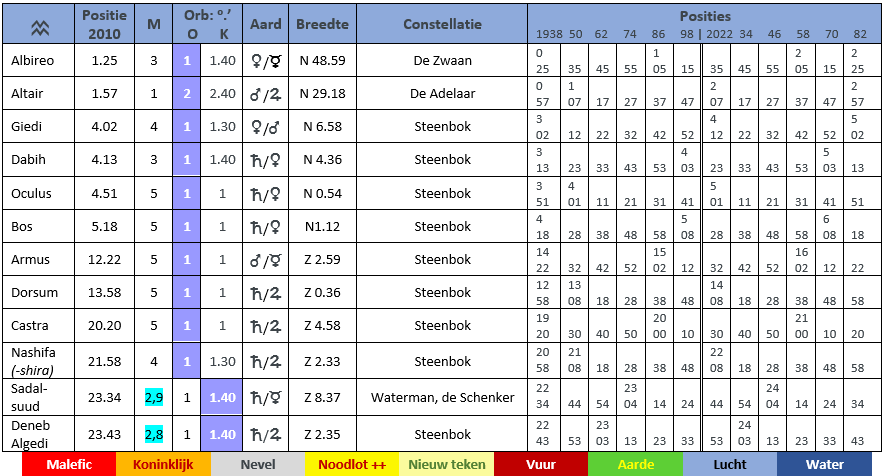Select the star name Albireo
This screenshot has width=885, height=476.
(33, 60)
